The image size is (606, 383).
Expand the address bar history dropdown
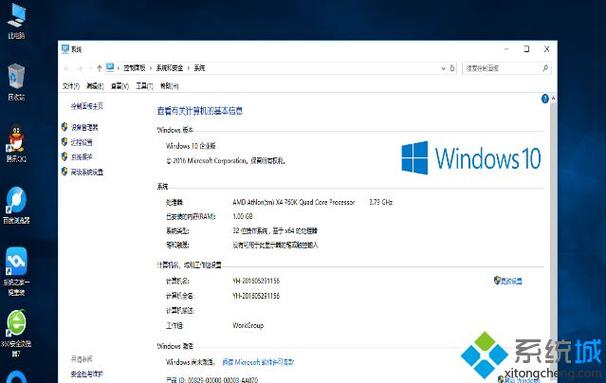point(443,68)
